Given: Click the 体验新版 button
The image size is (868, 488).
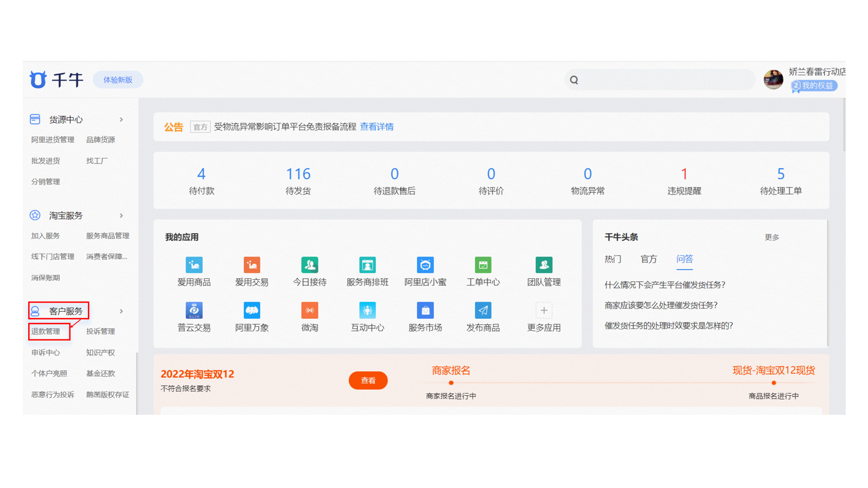Looking at the screenshot, I should [x=118, y=80].
